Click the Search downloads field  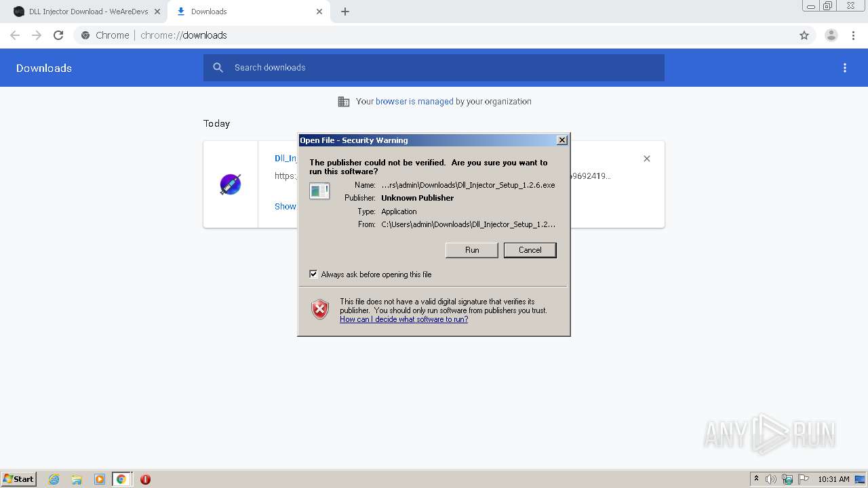pyautogui.click(x=434, y=68)
